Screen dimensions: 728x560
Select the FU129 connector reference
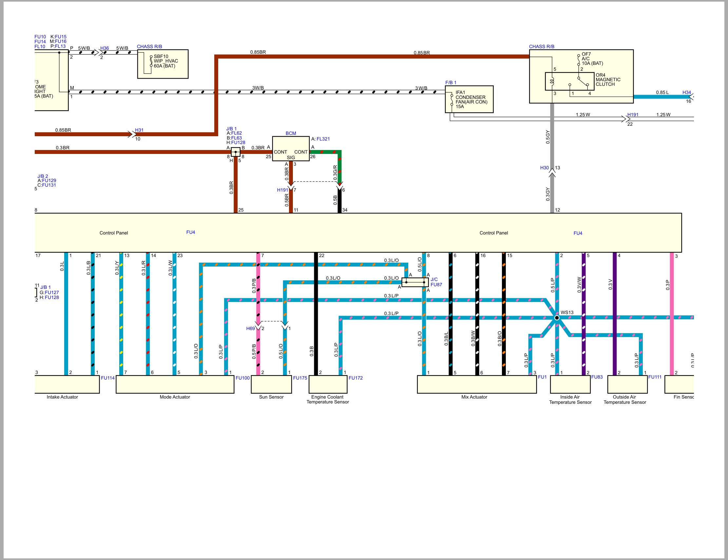tap(49, 180)
